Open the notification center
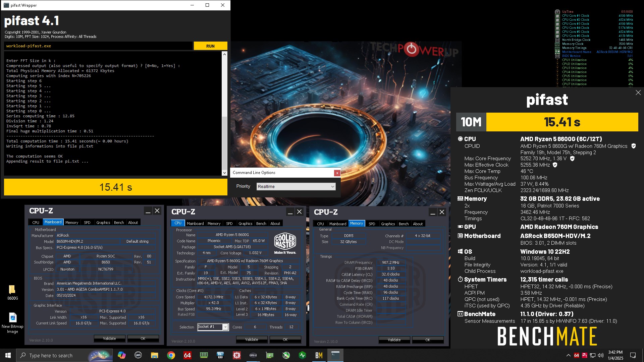This screenshot has width=644, height=362. [x=633, y=355]
